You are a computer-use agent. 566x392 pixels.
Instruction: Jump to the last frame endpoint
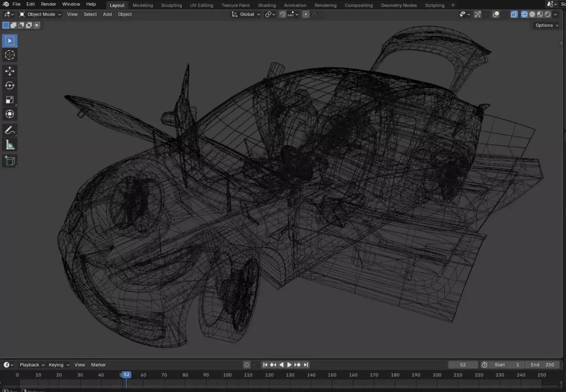pos(306,365)
